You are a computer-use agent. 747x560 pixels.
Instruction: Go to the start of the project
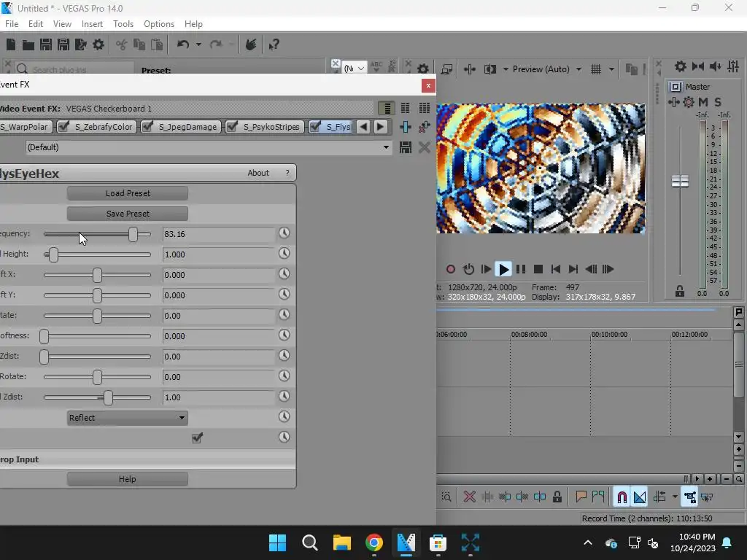(555, 269)
